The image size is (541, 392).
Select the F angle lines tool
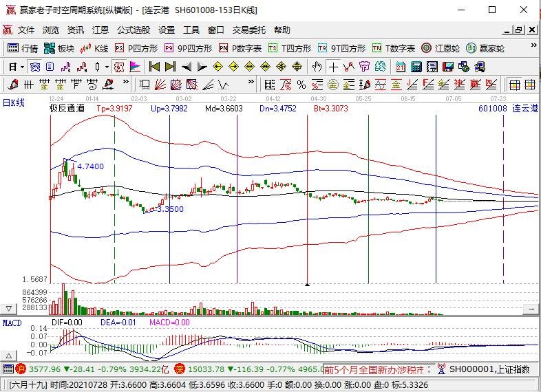click(428, 84)
